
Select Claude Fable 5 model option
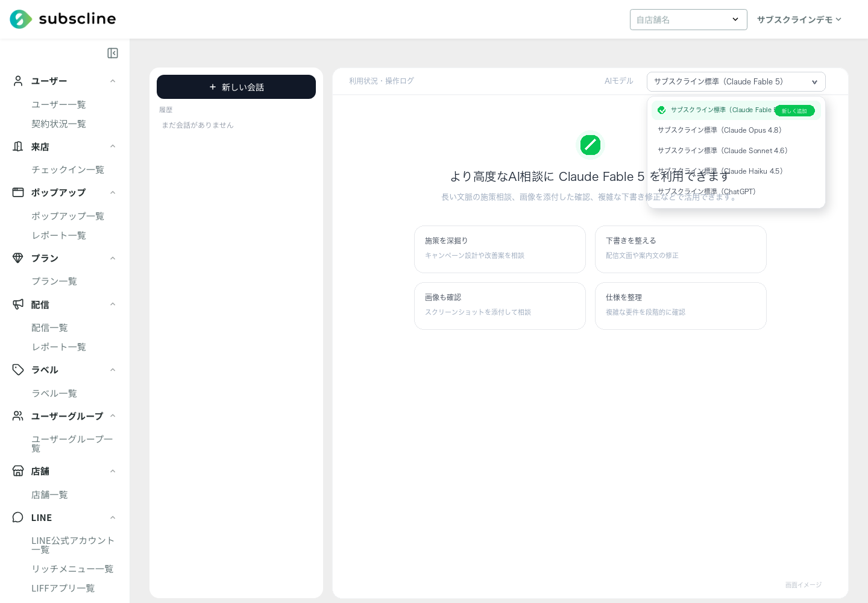click(x=736, y=110)
